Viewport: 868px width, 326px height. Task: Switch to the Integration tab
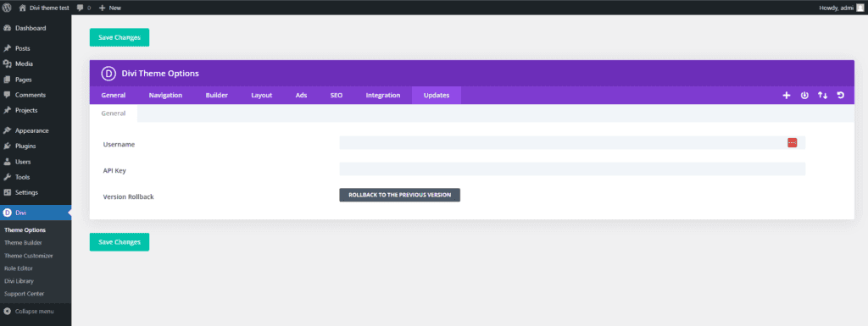pyautogui.click(x=383, y=95)
